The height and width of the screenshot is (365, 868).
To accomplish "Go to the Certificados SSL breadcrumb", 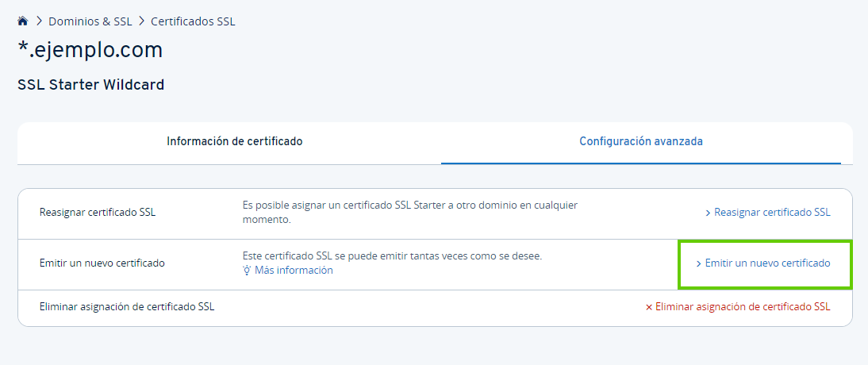I will 193,21.
